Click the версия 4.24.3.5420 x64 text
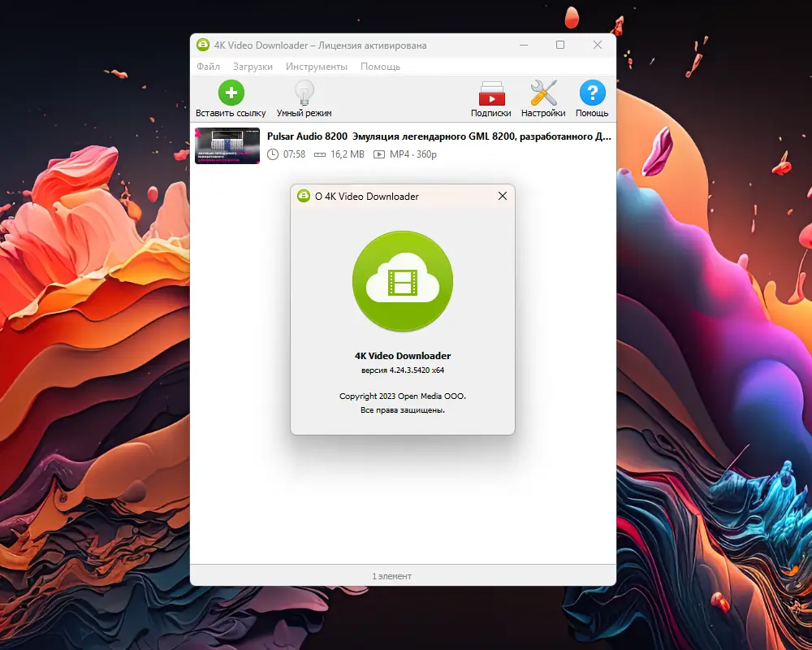 click(x=403, y=370)
